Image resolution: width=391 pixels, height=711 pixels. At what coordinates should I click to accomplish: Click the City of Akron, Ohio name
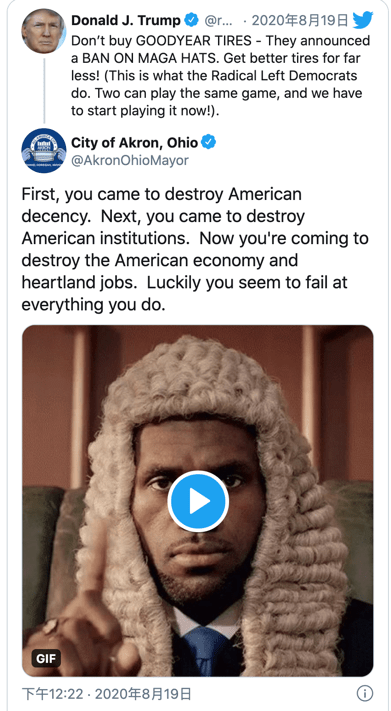[x=134, y=143]
